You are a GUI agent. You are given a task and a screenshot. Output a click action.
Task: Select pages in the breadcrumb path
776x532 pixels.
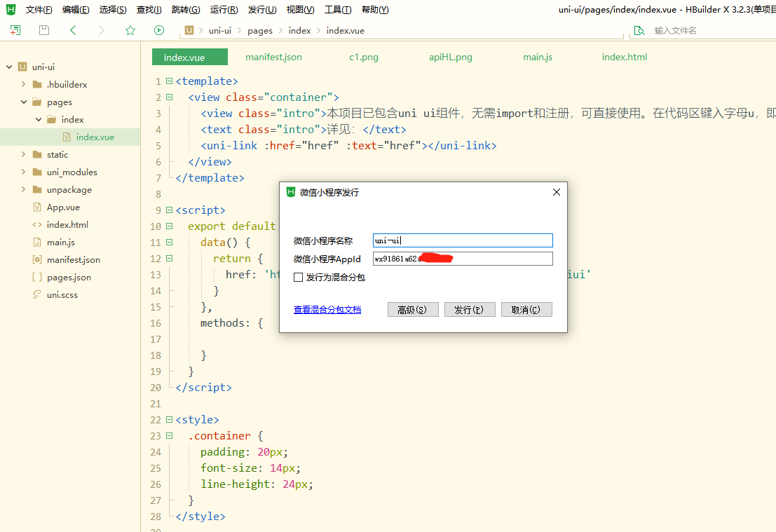point(260,31)
